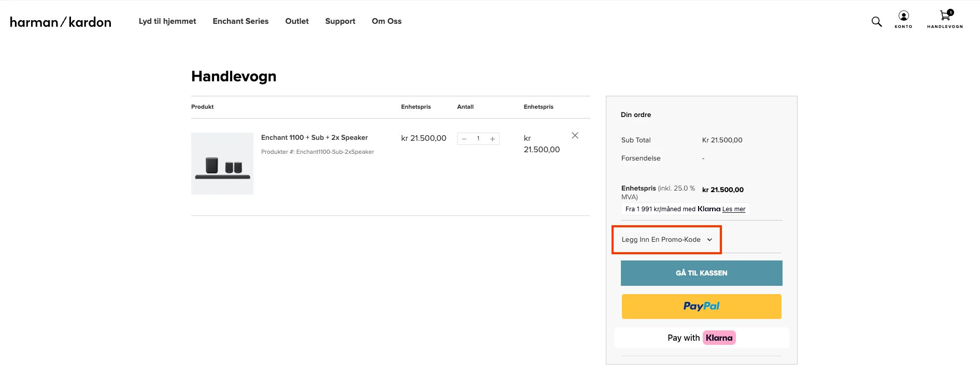
Task: Choose Pay with Klarna button
Action: click(x=701, y=338)
